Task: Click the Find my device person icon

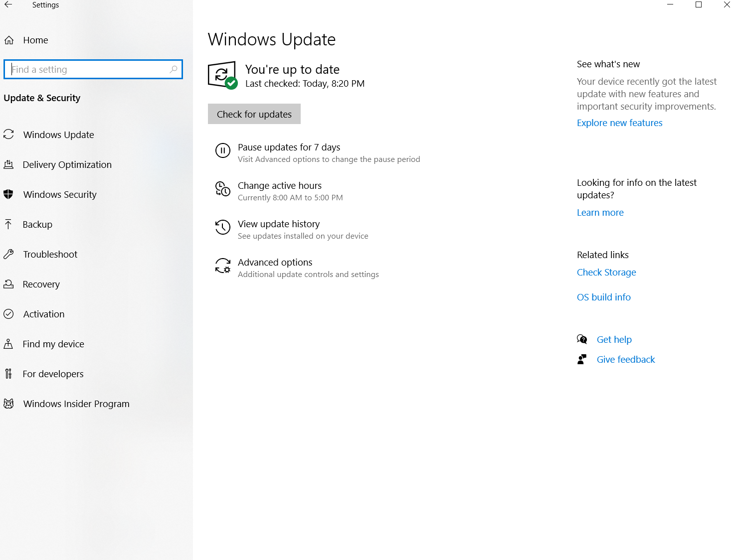Action: pyautogui.click(x=8, y=344)
